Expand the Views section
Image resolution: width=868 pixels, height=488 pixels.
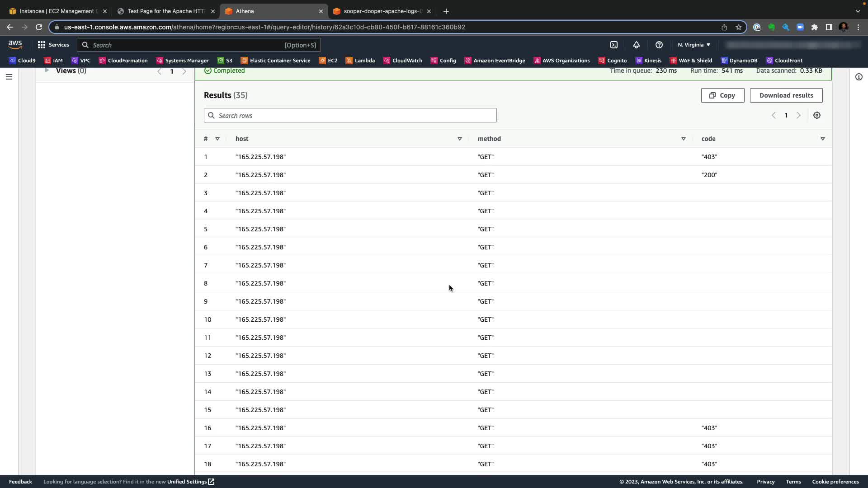click(x=47, y=70)
